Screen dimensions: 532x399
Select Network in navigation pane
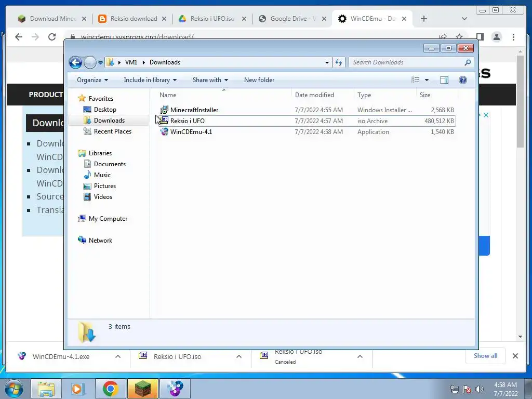(x=100, y=240)
